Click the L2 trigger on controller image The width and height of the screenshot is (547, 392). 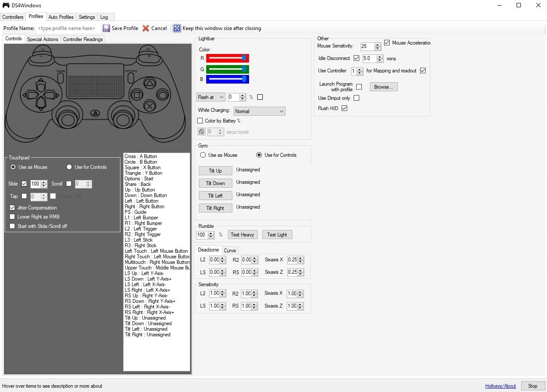click(42, 49)
